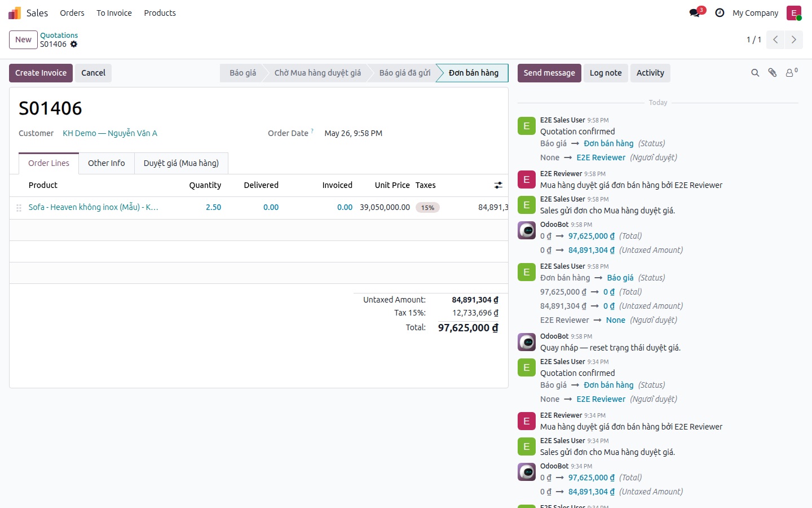The width and height of the screenshot is (812, 508).
Task: Select the Báo giá status stage
Action: pyautogui.click(x=242, y=73)
